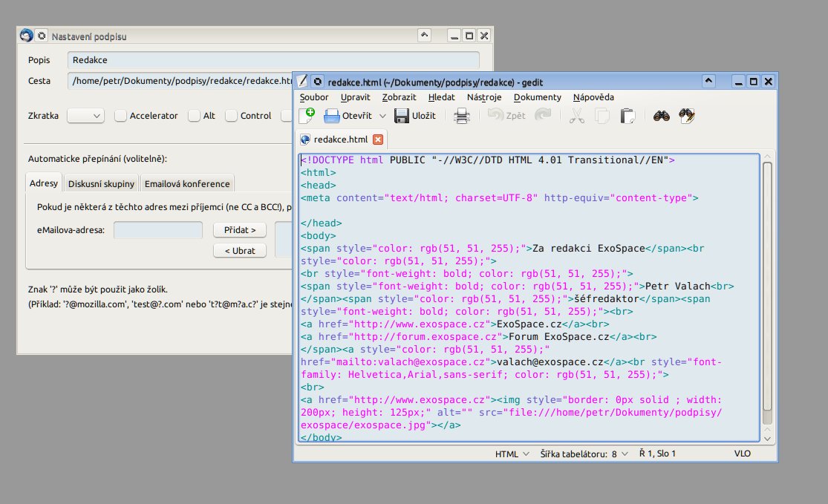Minimize the gedit window
Image resolution: width=828 pixels, height=504 pixels.
tap(739, 82)
